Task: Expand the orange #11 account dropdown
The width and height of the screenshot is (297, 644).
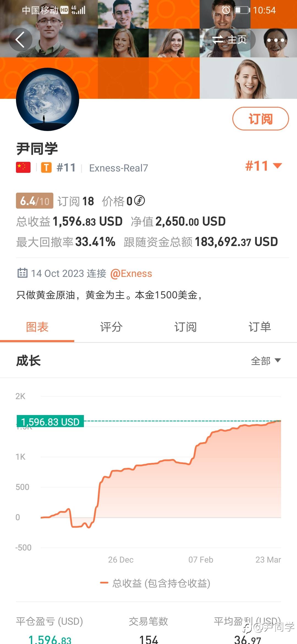Action: (263, 166)
